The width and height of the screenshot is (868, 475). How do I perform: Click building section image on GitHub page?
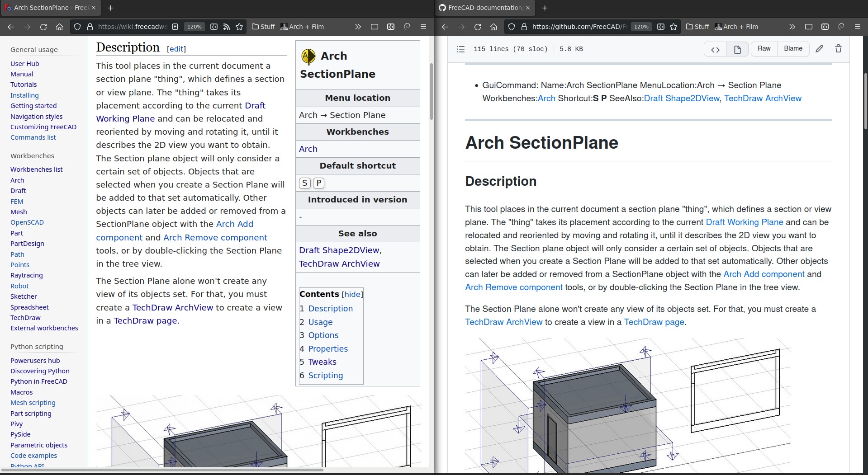coord(628,404)
